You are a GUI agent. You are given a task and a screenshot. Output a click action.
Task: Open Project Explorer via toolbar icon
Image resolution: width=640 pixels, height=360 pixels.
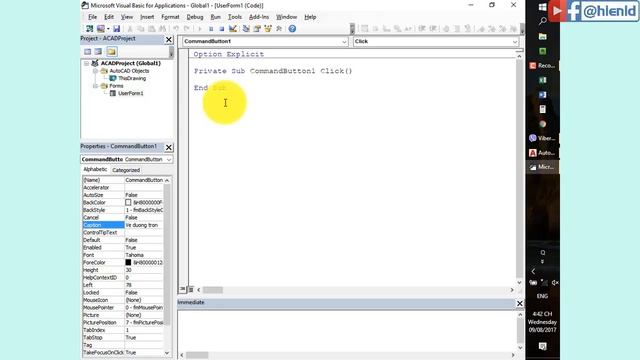point(246,29)
